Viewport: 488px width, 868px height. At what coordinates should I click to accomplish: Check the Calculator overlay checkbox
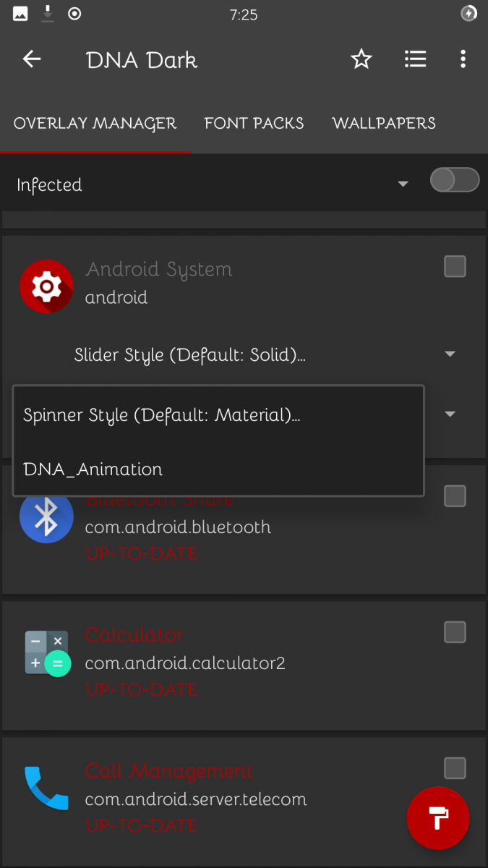coord(455,632)
